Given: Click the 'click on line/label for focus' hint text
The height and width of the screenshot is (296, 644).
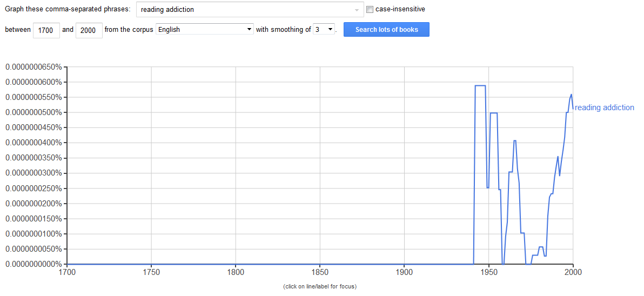Looking at the screenshot, I should coord(320,287).
